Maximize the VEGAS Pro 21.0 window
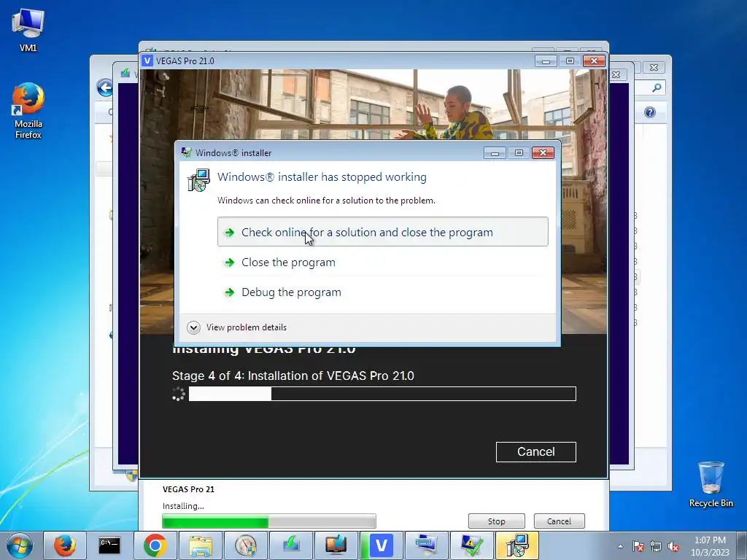The height and width of the screenshot is (560, 747). pos(570,61)
